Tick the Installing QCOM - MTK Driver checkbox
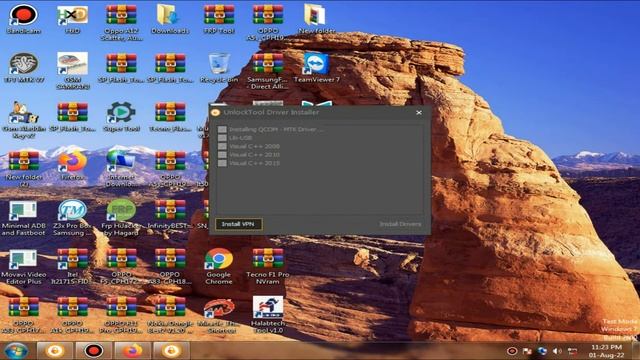640x360 pixels. pyautogui.click(x=222, y=129)
